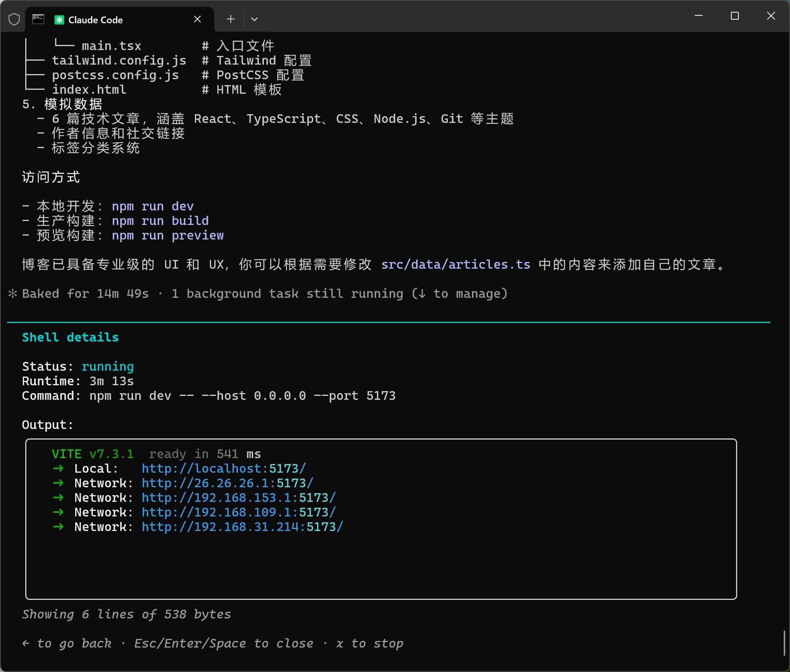The height and width of the screenshot is (672, 790).
Task: Open the localhost:5173 Local link
Action: click(224, 468)
